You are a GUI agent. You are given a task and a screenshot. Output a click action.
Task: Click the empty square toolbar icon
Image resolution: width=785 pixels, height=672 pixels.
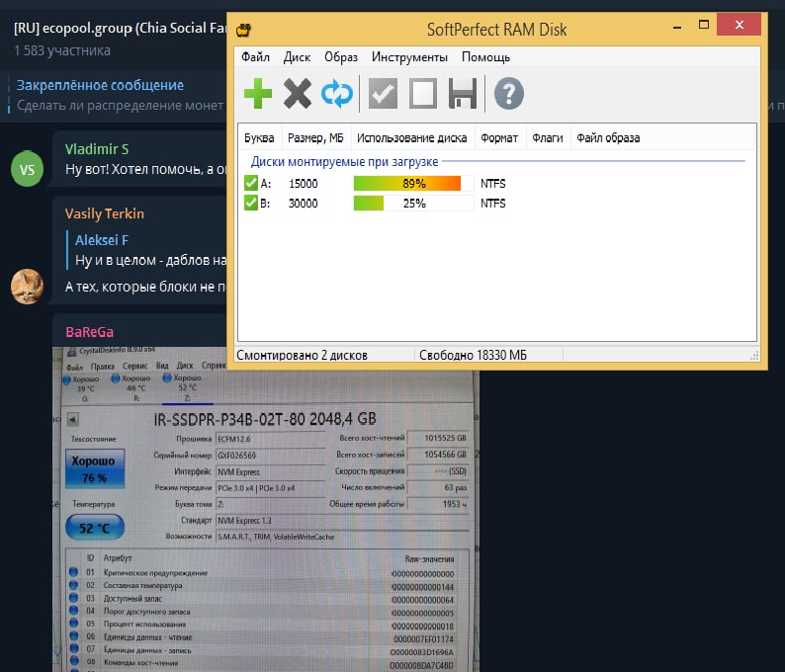pyautogui.click(x=423, y=94)
